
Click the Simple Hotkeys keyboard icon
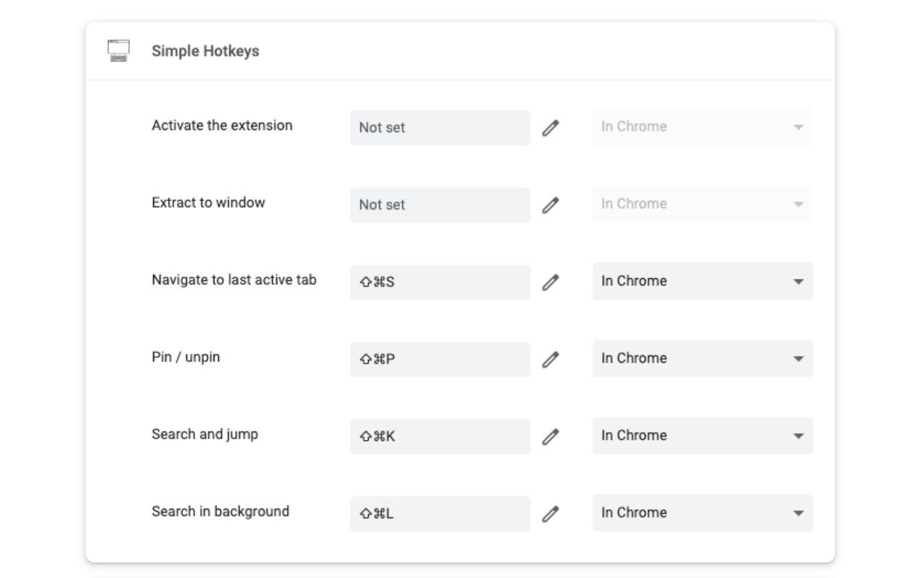click(x=117, y=51)
